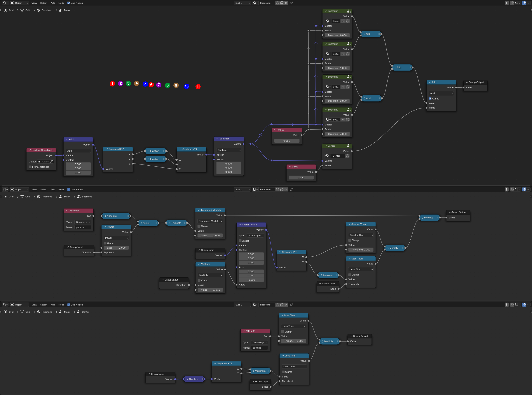
Task: Open Axis Angle type dropdown in Vector Rotate
Action: point(255,236)
